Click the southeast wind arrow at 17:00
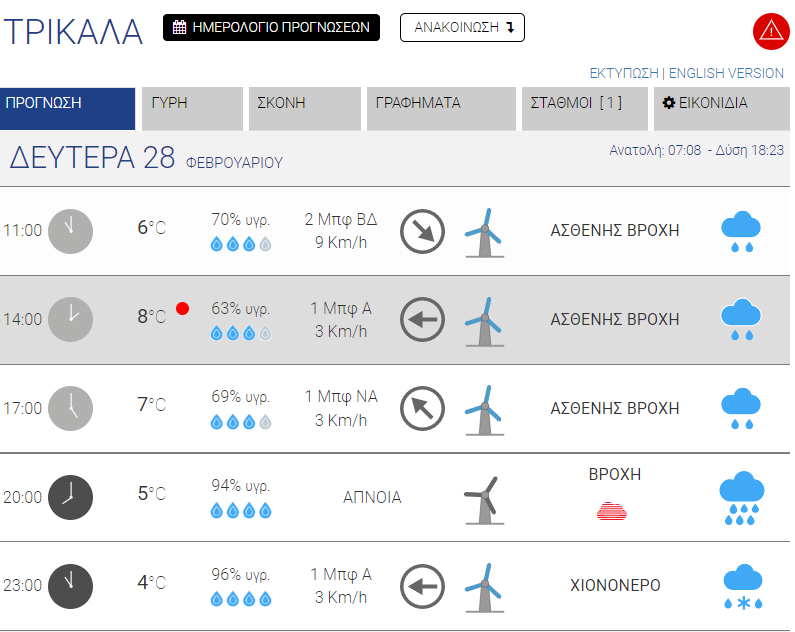Screen dimensions: 795x632 [x=422, y=408]
